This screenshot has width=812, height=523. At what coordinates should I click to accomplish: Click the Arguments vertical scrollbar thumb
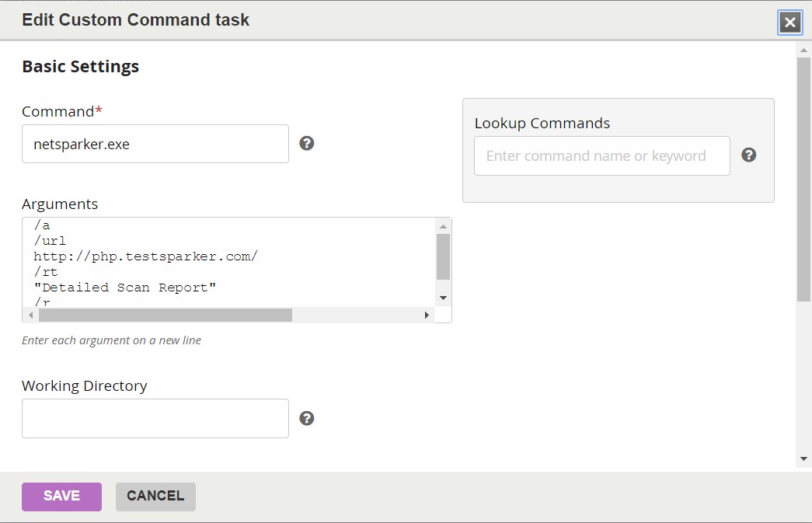443,256
